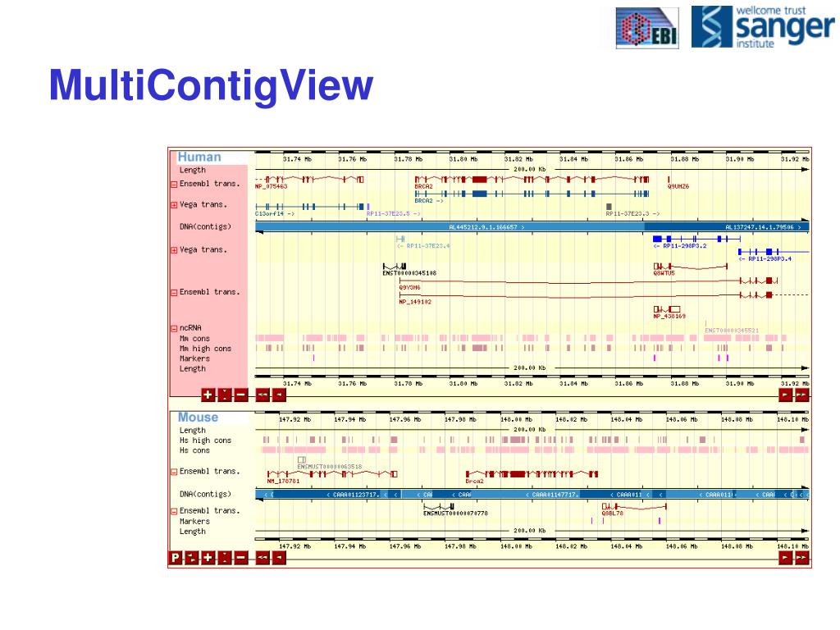Open Vega transcript C13orf14
The height and width of the screenshot is (630, 840).
(275, 213)
